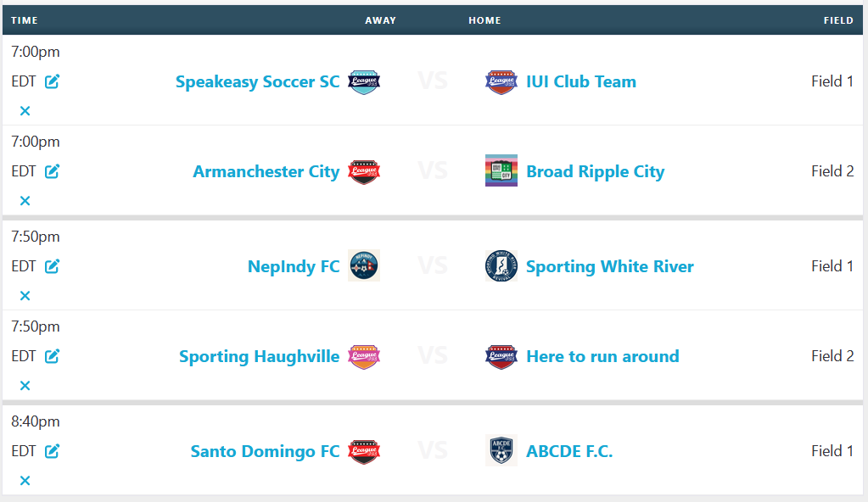Delete the Speakeasy Soccer SC versus IUI Club game

(x=25, y=111)
